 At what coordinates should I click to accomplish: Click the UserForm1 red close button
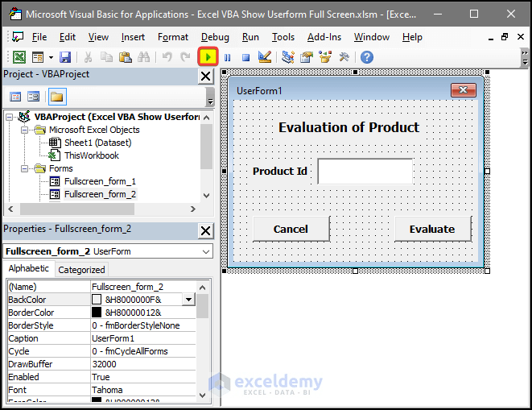pos(463,90)
